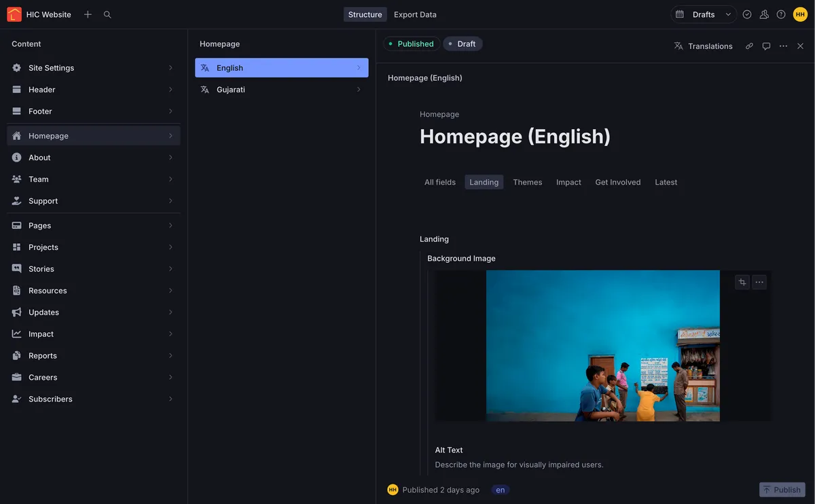Viewport: 815px width, 504px height.
Task: Publish the Homepage document
Action: point(782,489)
